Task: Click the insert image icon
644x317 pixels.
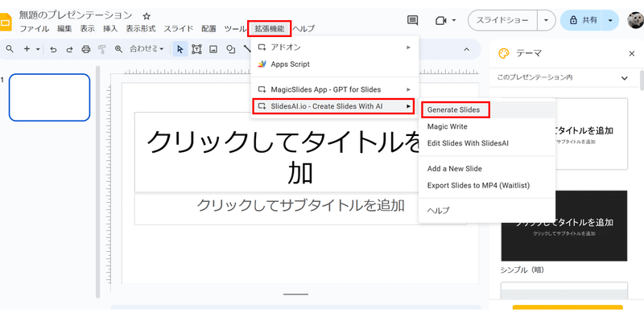Action: (213, 49)
